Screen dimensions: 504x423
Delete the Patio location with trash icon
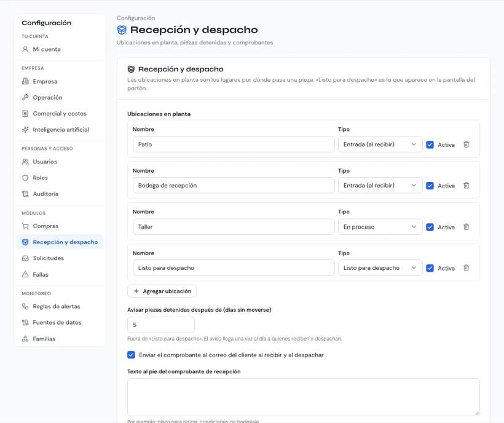(x=466, y=144)
